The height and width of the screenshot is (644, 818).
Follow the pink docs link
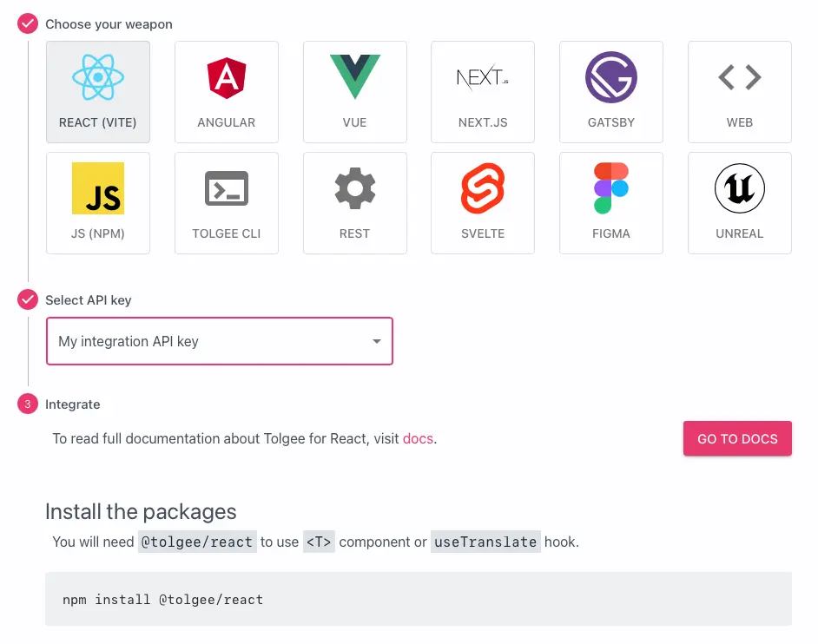pos(418,439)
